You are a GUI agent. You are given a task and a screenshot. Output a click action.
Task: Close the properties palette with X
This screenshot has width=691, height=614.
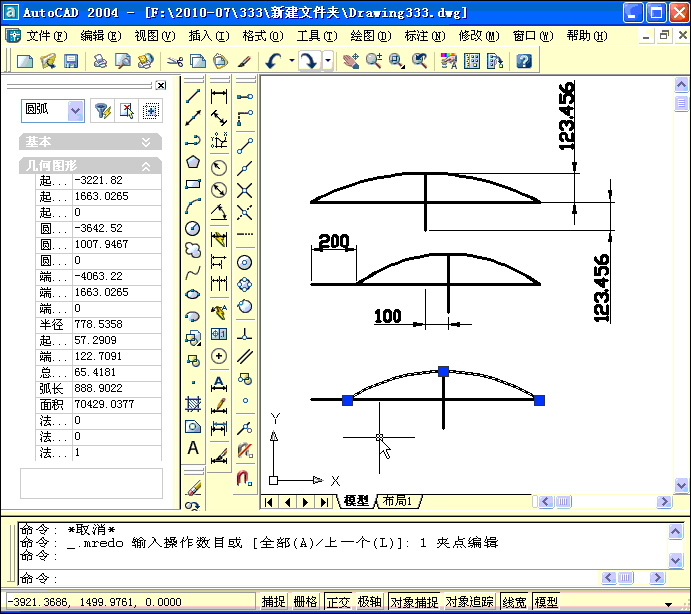click(161, 86)
